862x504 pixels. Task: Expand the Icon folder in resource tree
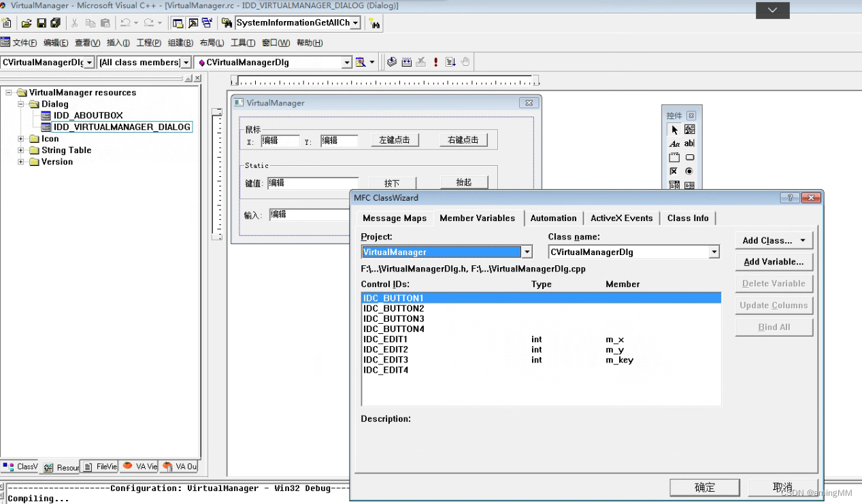click(x=20, y=139)
